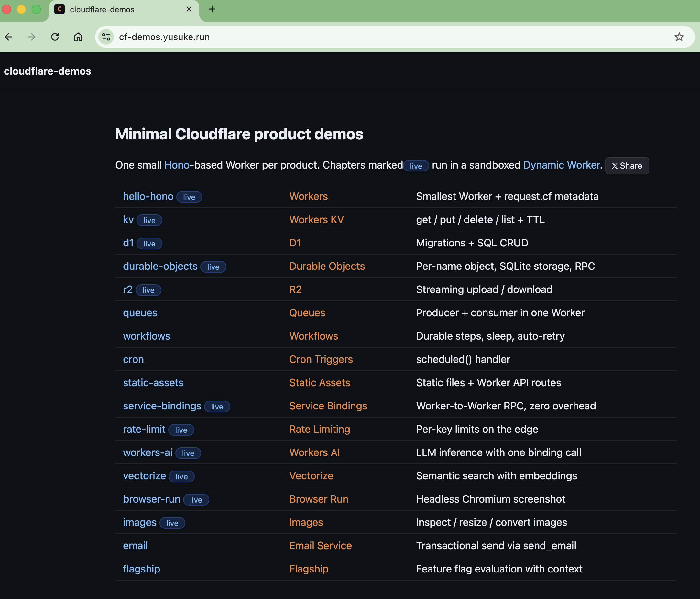Open the orange Workers KV product link
700x599 pixels.
coord(317,220)
